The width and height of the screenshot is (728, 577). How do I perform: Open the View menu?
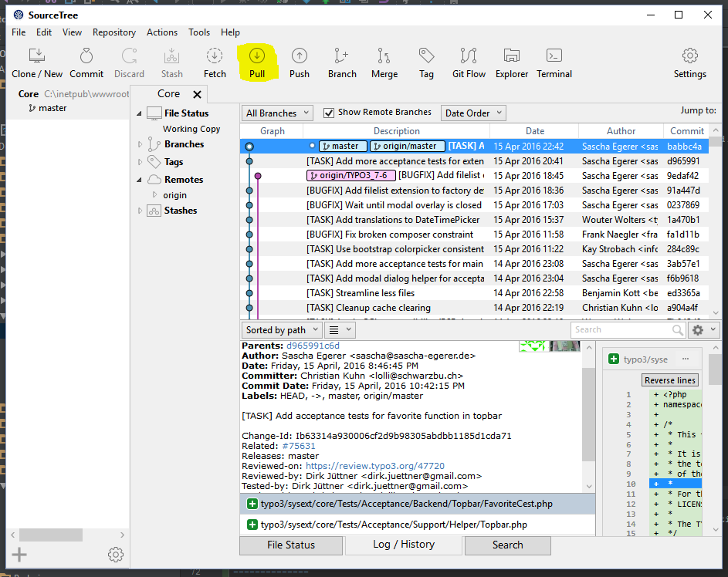coord(72,32)
